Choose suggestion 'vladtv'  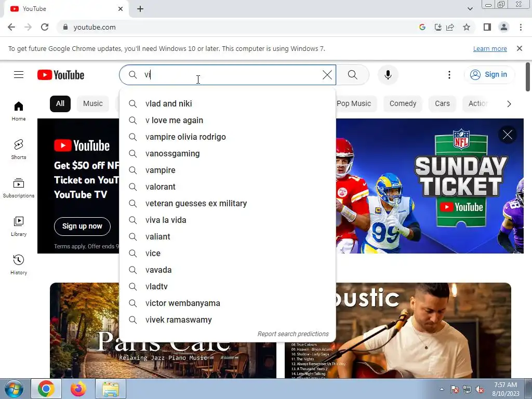(228, 286)
